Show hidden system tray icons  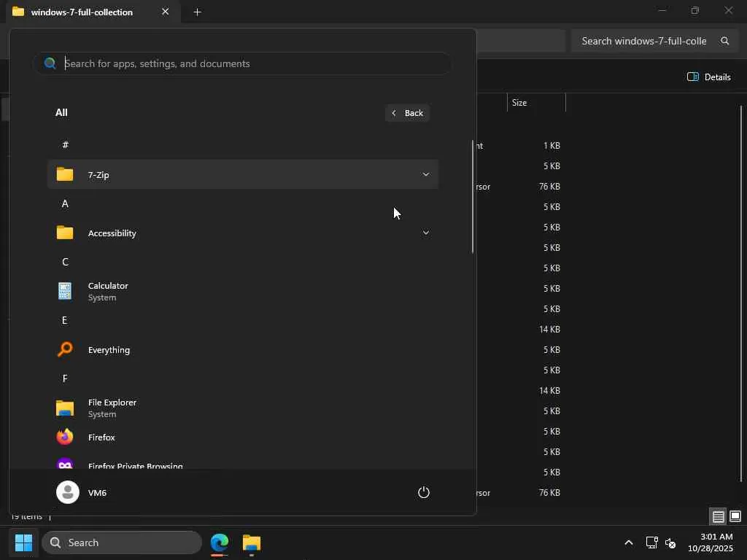[628, 542]
